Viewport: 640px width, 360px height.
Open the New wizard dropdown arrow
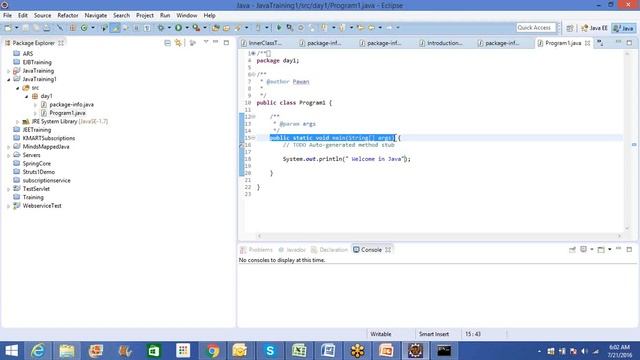point(17,28)
